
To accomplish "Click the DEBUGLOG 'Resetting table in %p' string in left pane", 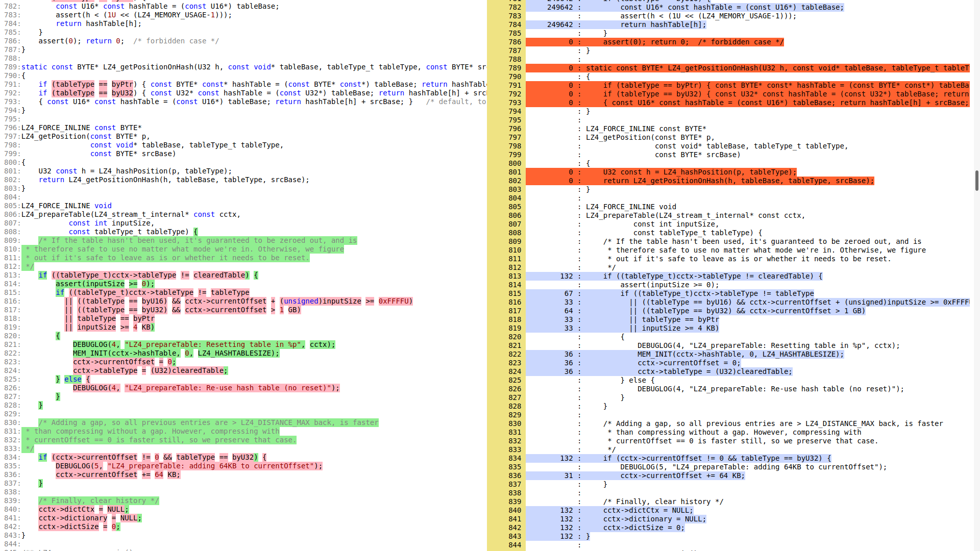I will 214,344.
